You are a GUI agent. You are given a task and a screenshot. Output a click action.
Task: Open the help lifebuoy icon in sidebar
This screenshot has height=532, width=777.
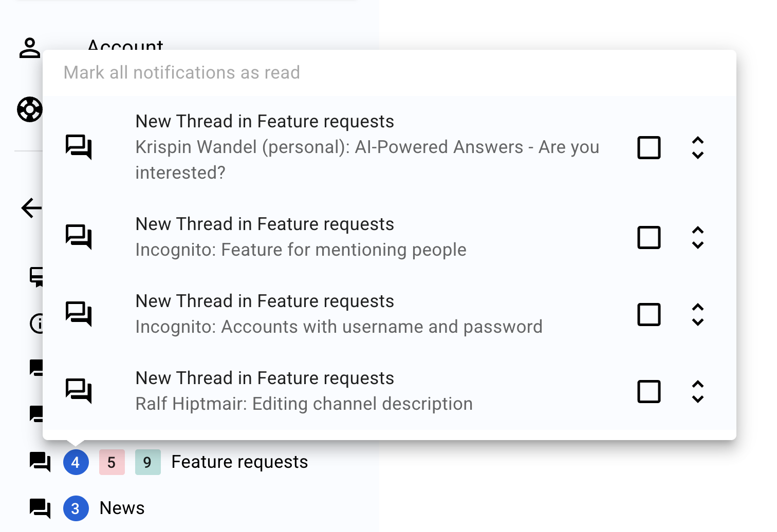tap(29, 109)
